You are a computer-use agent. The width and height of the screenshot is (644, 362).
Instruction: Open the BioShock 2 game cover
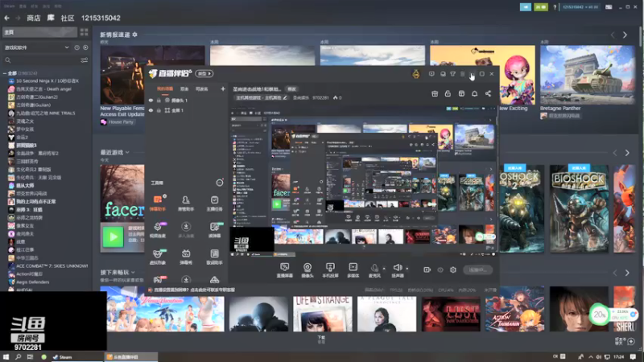522,208
